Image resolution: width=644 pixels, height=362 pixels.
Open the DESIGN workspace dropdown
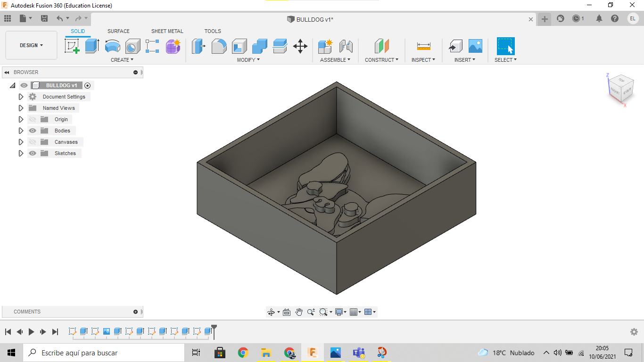pos(31,45)
